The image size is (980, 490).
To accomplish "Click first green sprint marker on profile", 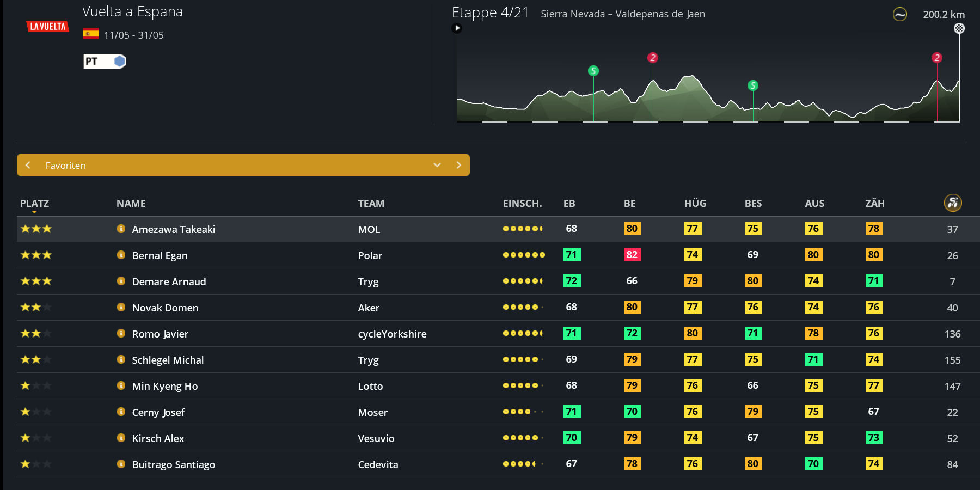I will click(593, 71).
